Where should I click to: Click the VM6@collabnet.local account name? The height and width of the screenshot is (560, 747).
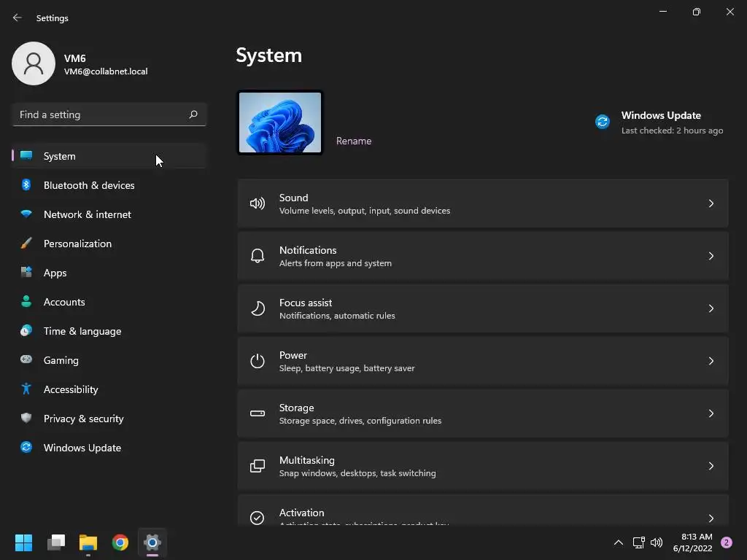click(106, 71)
